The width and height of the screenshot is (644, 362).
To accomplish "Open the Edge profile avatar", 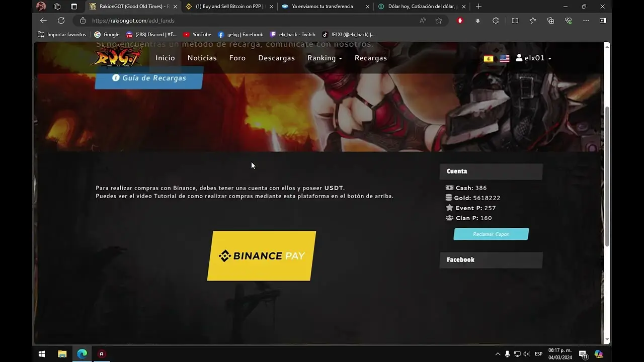I will (x=41, y=7).
